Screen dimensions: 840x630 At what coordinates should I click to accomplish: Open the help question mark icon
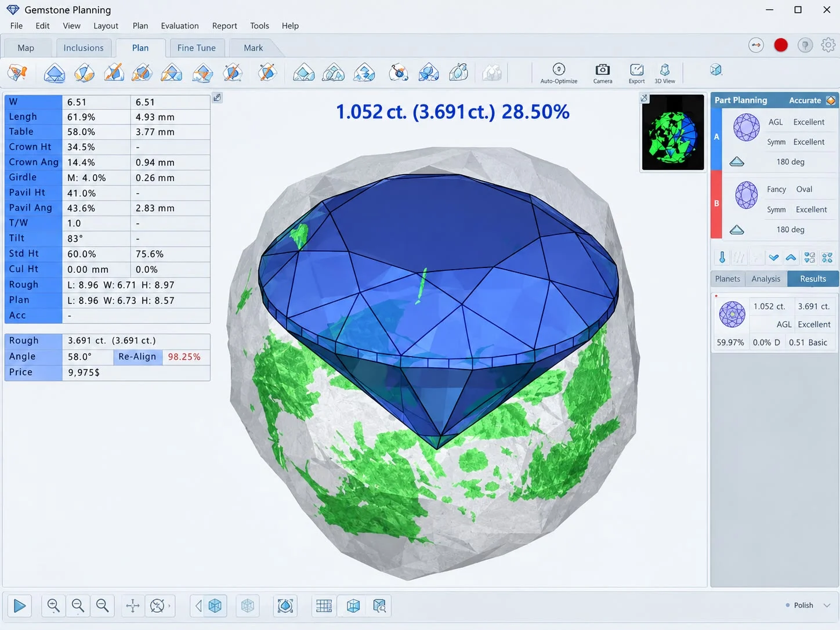point(805,45)
